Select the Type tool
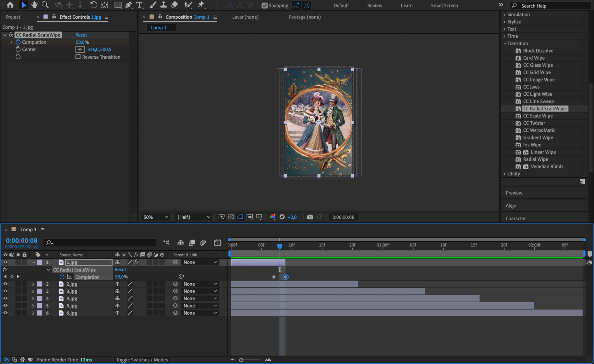This screenshot has height=364, width=594. (x=139, y=5)
